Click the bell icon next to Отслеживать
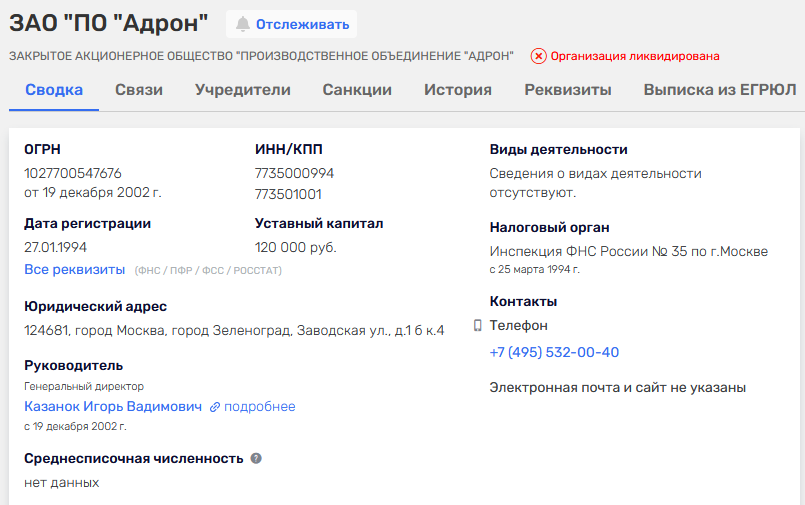Viewport: 805px width, 505px height. pos(243,24)
